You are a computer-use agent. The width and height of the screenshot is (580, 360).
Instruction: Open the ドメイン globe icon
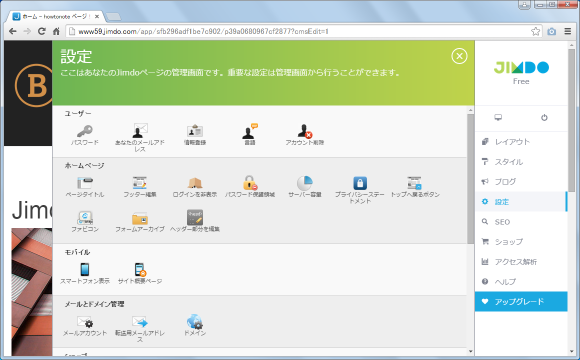(195, 321)
